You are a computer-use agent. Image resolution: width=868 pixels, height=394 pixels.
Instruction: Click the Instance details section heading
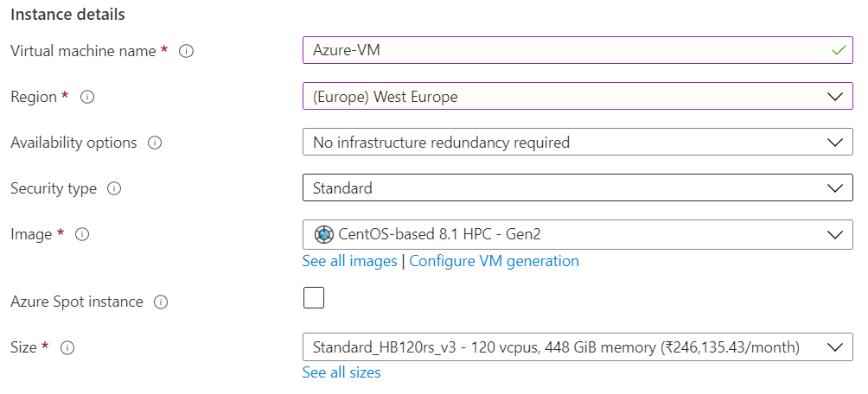click(x=67, y=15)
